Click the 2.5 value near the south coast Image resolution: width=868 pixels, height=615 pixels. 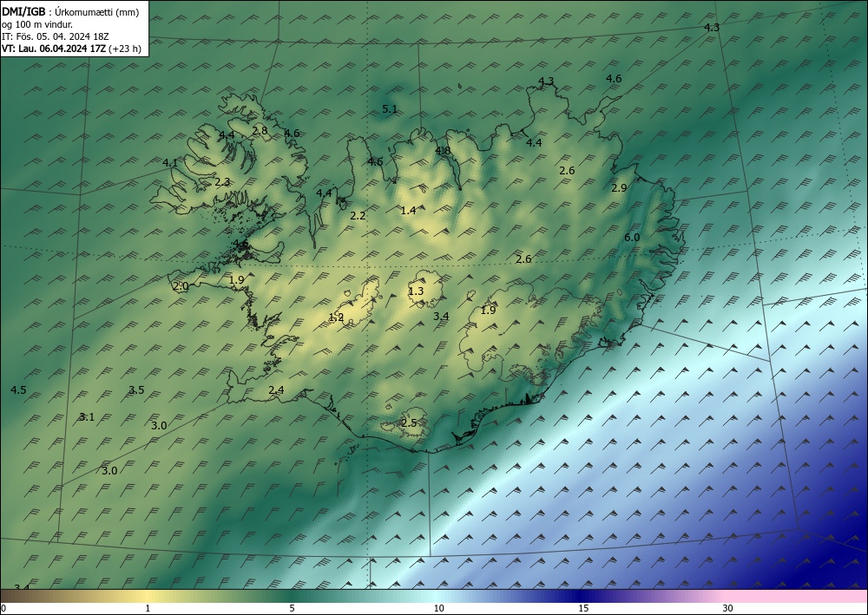tap(409, 423)
